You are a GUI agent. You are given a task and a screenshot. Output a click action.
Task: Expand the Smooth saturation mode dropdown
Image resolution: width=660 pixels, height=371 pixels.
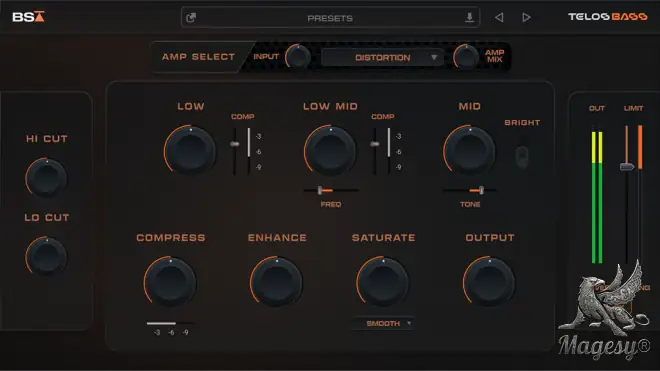pyautogui.click(x=383, y=323)
